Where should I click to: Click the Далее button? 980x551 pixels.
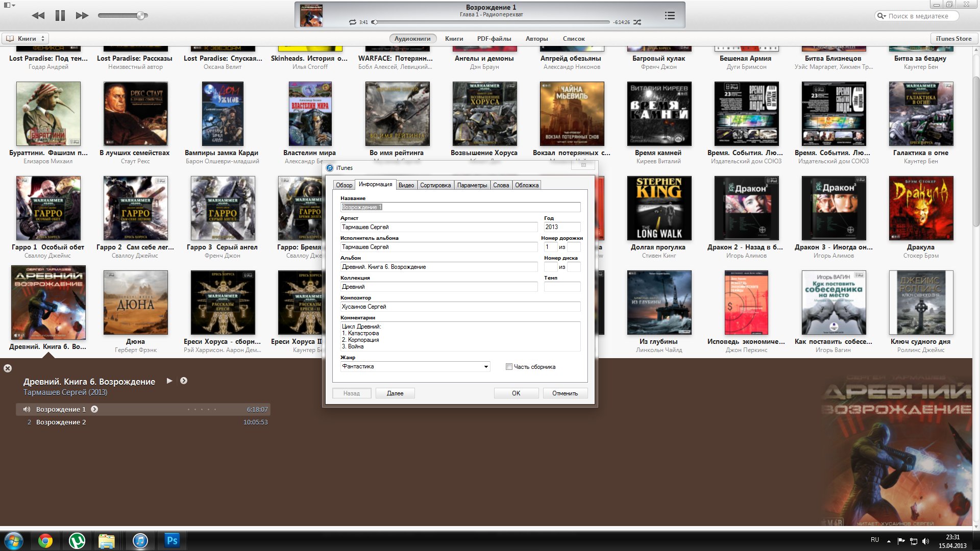[395, 393]
